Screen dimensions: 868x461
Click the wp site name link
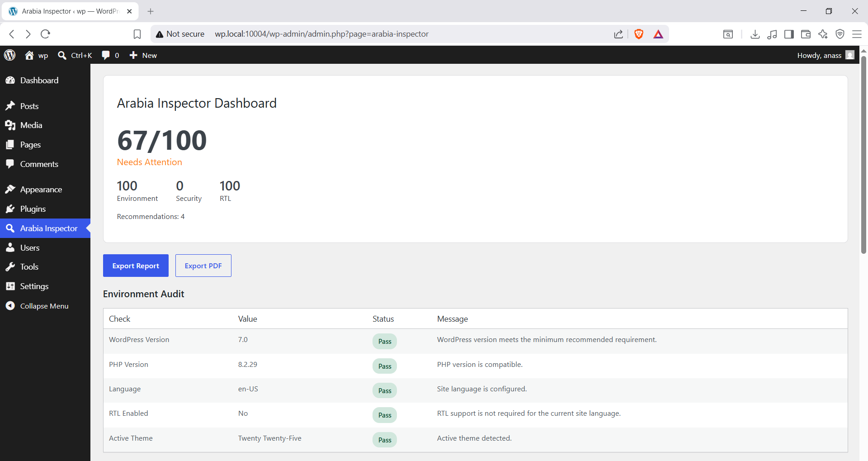coord(43,55)
